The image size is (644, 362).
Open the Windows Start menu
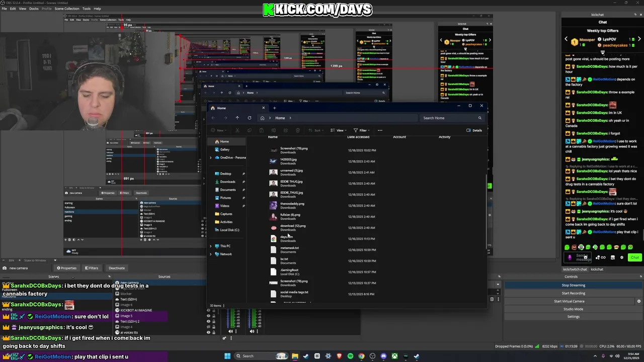coord(227,356)
